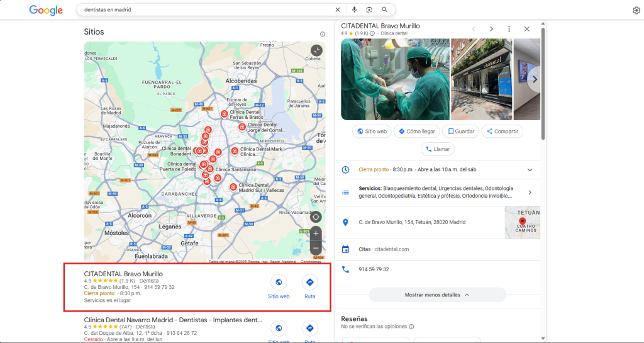Viewport: 644px width, 343px height.
Task: Submit search with the magnifying glass icon
Action: click(384, 9)
